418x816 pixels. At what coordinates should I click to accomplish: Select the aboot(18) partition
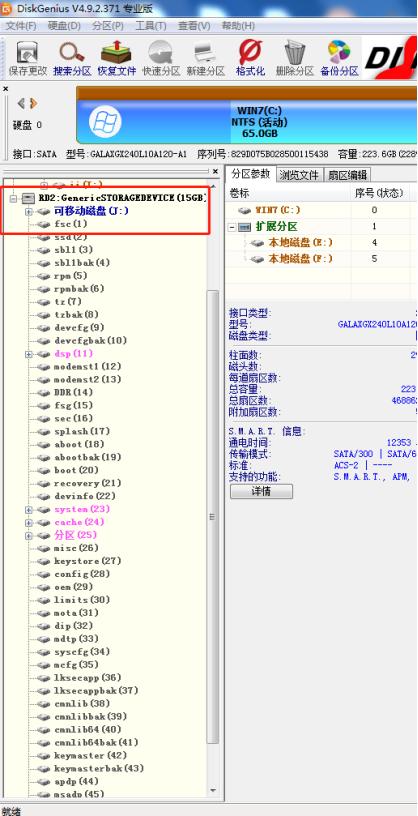pyautogui.click(x=79, y=444)
